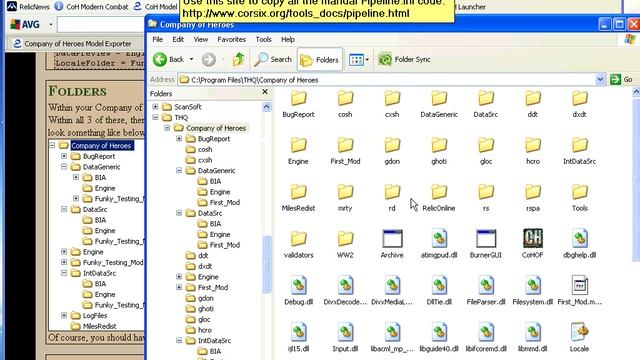Select the Archive application icon
Image resolution: width=640 pixels, height=360 pixels.
[x=392, y=239]
